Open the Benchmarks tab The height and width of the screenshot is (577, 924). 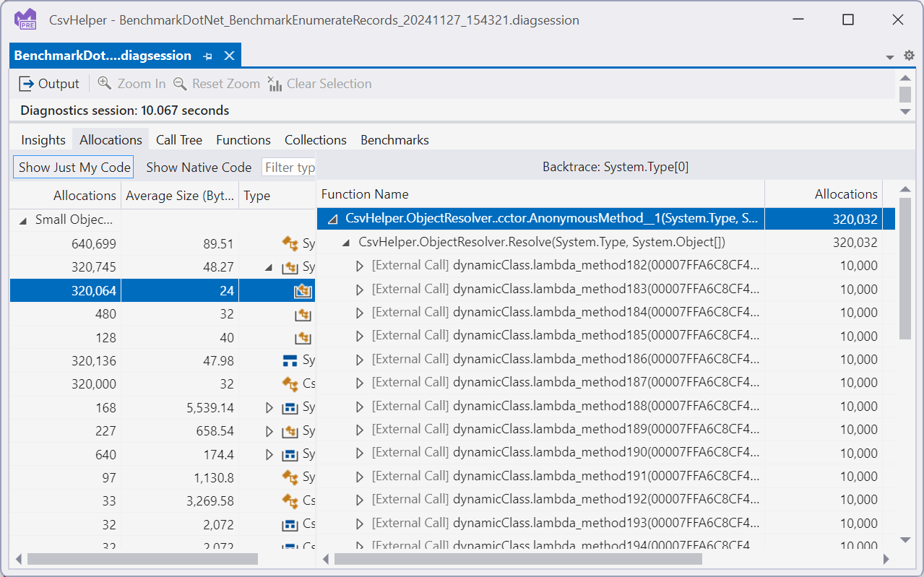394,140
